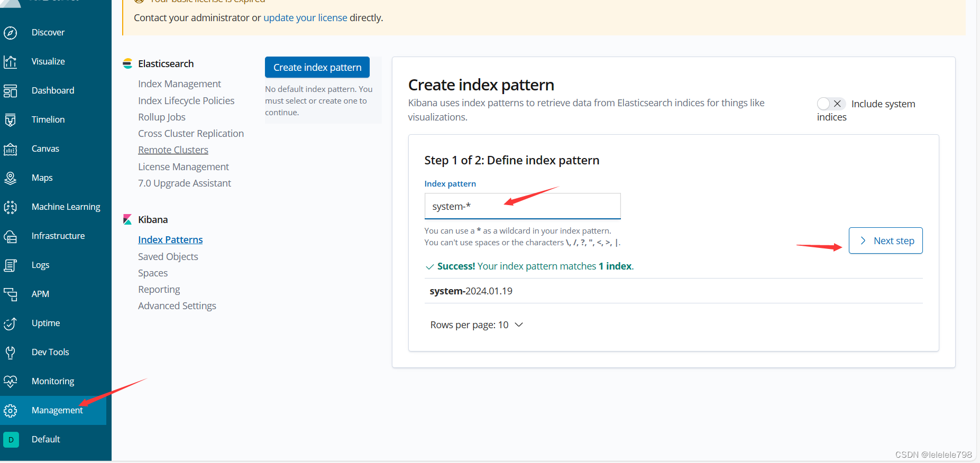Click the Next step button
This screenshot has width=980, height=463.
[x=885, y=240]
